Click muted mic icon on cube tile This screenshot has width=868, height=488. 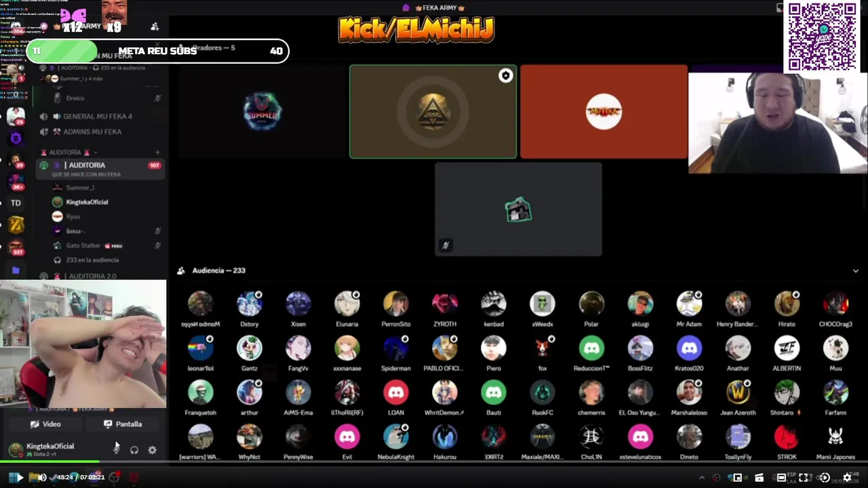445,245
